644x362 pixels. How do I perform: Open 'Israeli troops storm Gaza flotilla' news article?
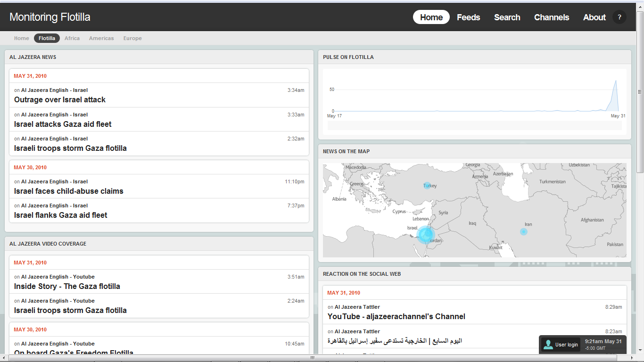[70, 148]
